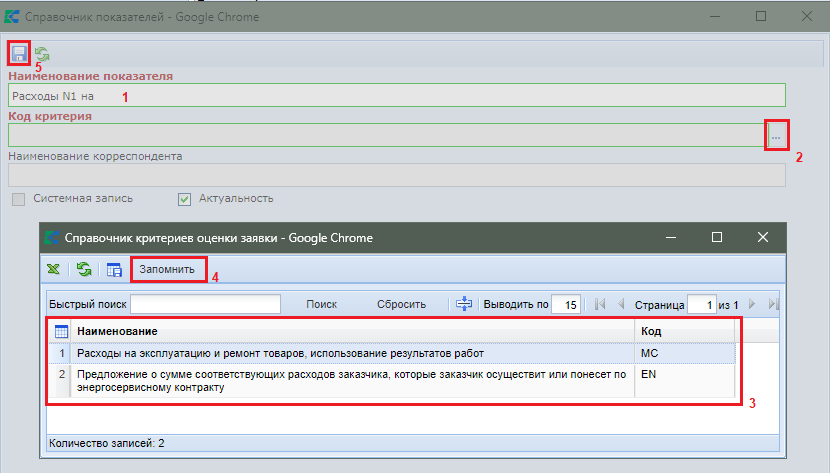Image resolution: width=830 pixels, height=473 pixels.
Task: Click the save floppy disk icon
Action: [19, 54]
